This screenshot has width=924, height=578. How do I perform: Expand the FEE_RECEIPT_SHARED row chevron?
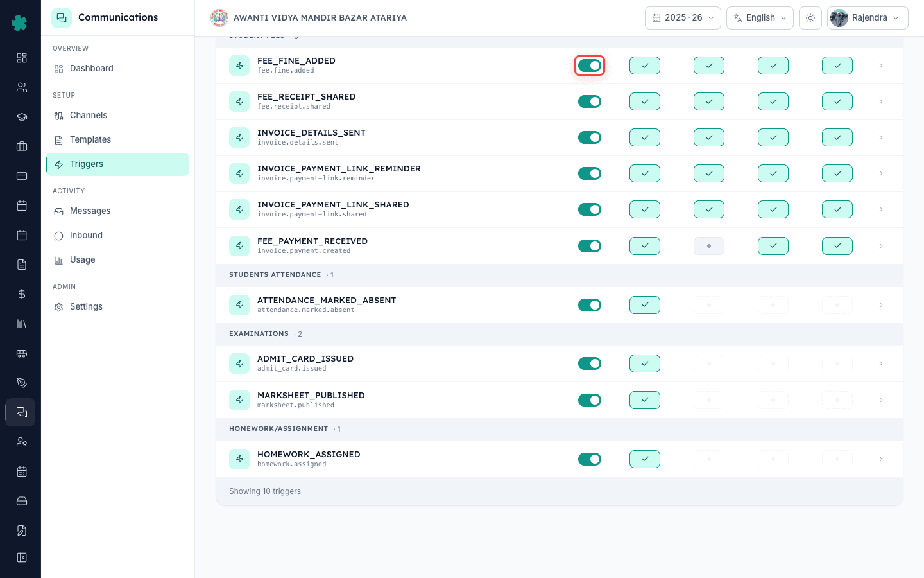tap(881, 101)
